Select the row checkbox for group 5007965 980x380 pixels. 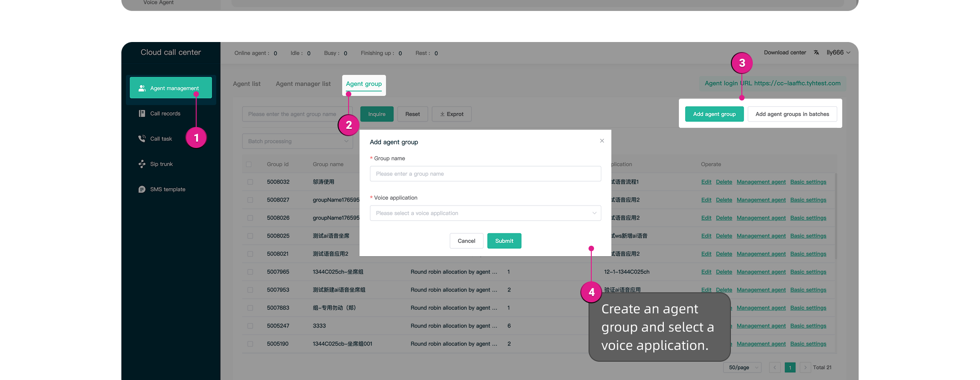[250, 272]
